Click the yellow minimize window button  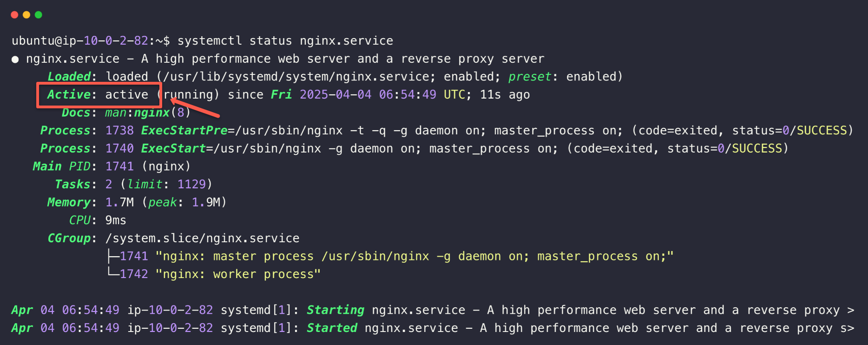(x=26, y=15)
